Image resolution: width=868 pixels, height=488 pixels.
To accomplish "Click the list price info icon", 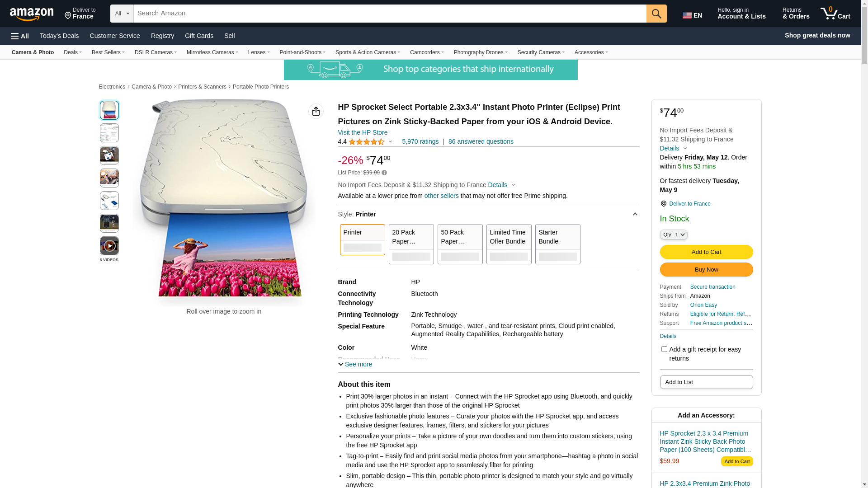I will tap(384, 173).
